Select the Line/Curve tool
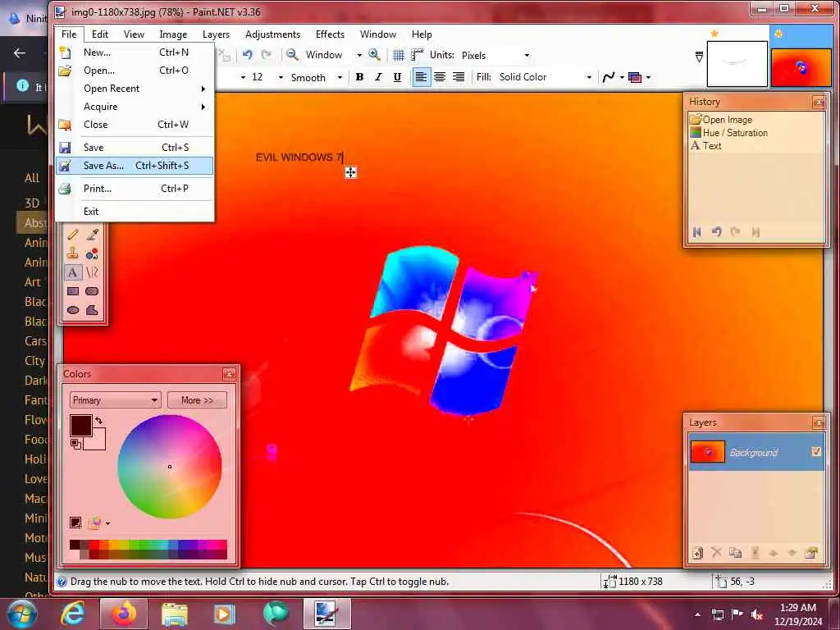 click(x=92, y=272)
